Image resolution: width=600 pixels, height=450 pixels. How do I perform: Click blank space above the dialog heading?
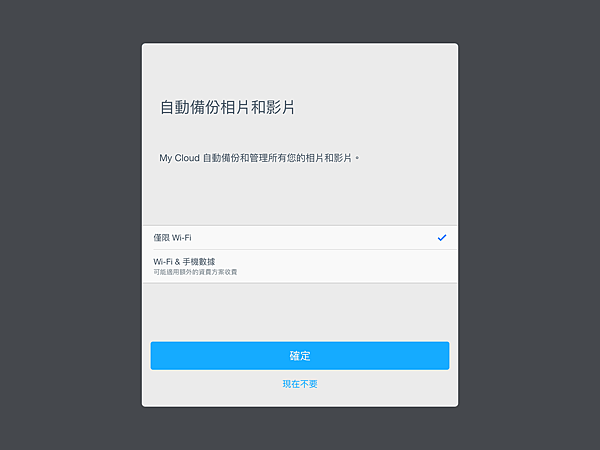(x=300, y=69)
